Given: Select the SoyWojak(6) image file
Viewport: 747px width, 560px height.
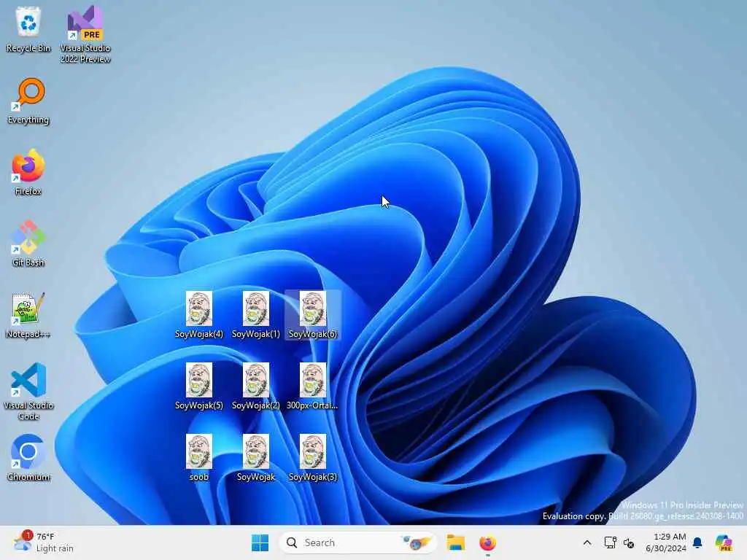Looking at the screenshot, I should 313,315.
